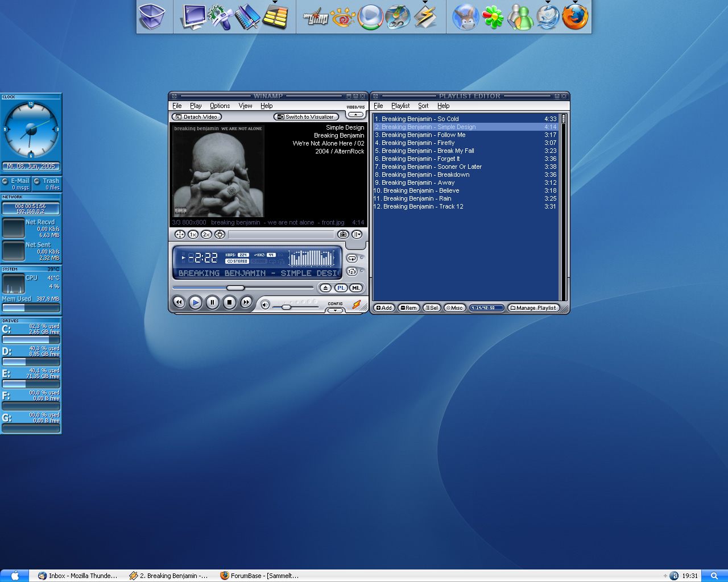Image resolution: width=728 pixels, height=582 pixels.
Task: Open the playlist Sel menu
Action: coord(432,307)
